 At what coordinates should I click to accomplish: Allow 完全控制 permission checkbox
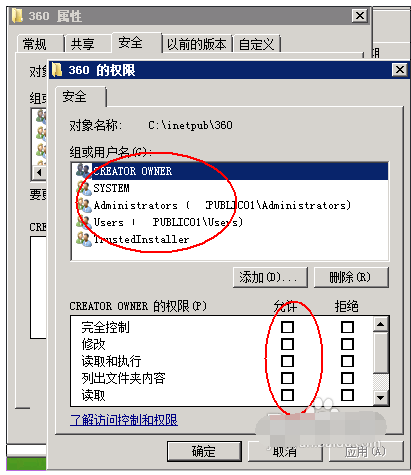287,327
